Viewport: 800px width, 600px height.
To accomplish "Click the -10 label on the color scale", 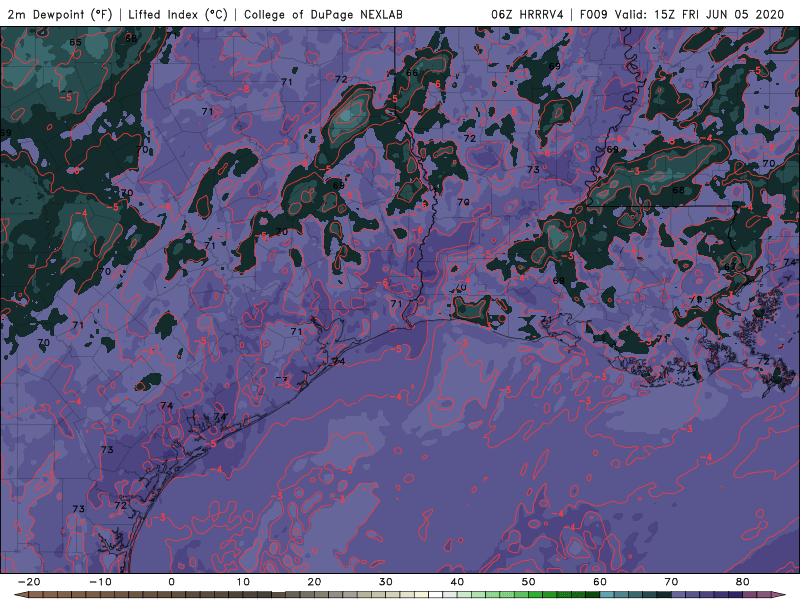I will point(100,582).
